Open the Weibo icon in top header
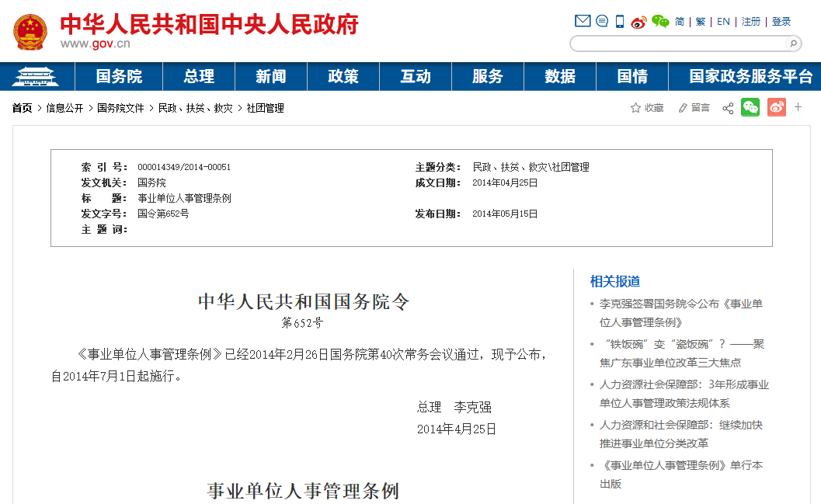This screenshot has height=504, width=821. pos(638,22)
